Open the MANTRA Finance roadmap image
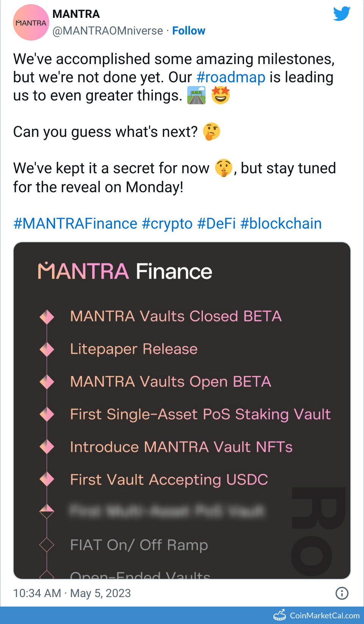 [182, 410]
